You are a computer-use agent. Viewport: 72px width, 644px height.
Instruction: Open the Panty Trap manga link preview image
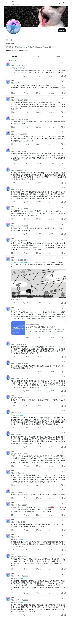pyautogui.click(x=39, y=283)
